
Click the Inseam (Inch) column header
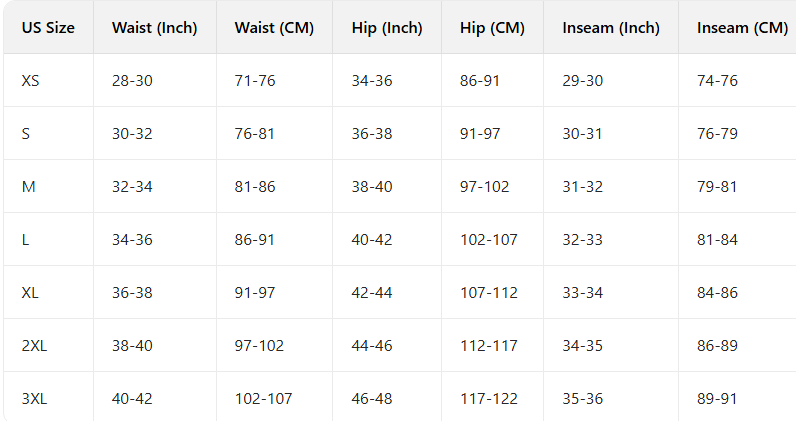[x=611, y=28]
